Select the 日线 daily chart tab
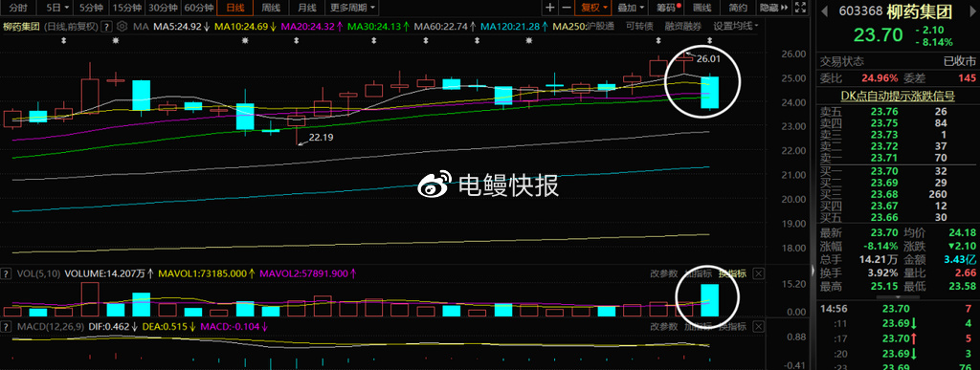This screenshot has height=370, width=980. pos(235,8)
